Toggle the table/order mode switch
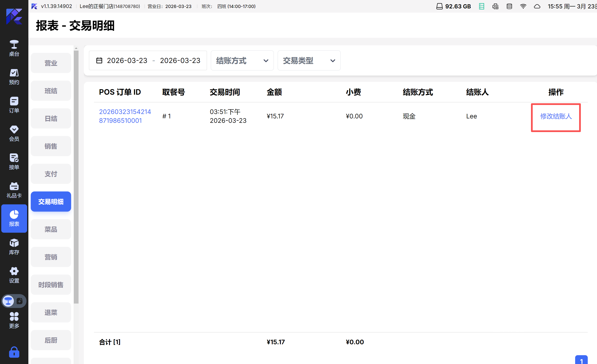The height and width of the screenshot is (364, 597). coord(14,301)
